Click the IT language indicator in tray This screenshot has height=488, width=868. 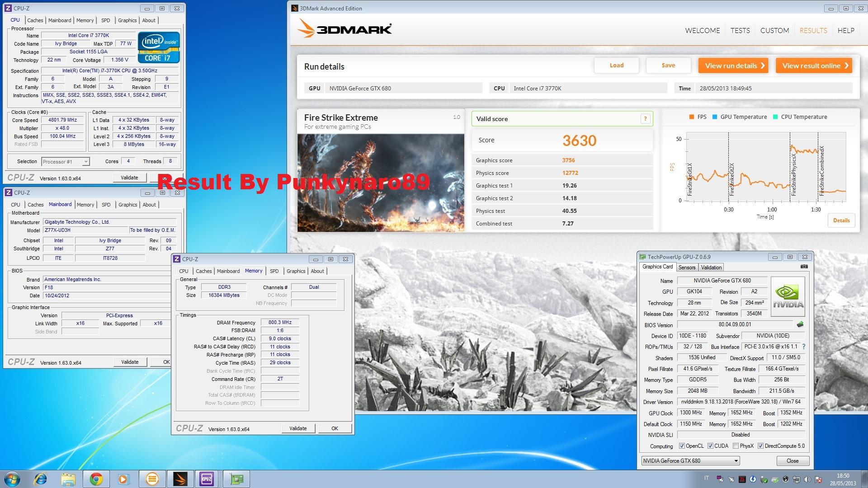tap(707, 478)
